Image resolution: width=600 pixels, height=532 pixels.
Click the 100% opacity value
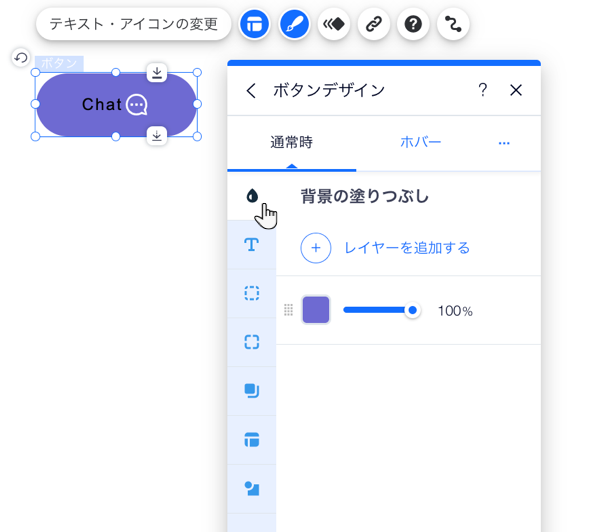click(x=455, y=311)
